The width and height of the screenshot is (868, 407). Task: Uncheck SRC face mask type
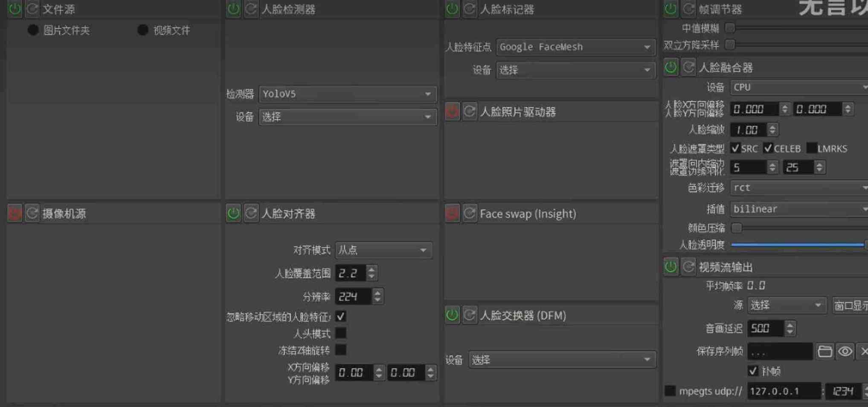tap(735, 148)
